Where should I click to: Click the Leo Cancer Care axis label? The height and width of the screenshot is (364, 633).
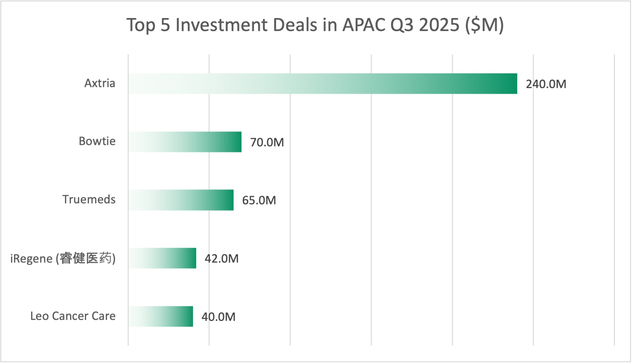(x=73, y=316)
